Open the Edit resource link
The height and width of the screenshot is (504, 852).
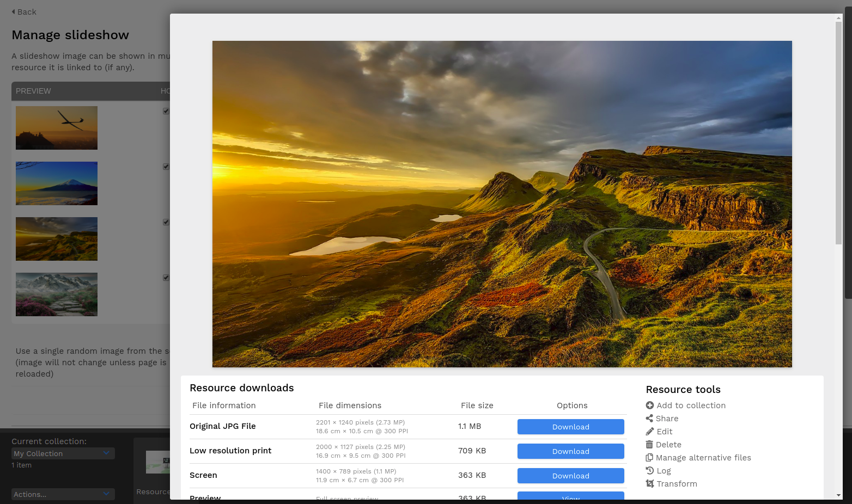point(665,432)
